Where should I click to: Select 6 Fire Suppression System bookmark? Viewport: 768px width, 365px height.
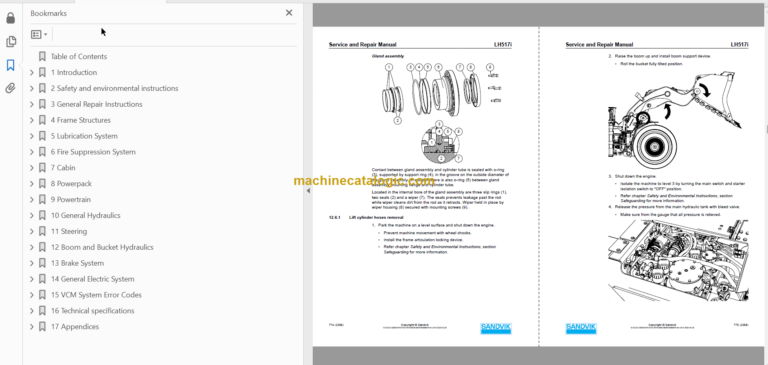93,152
